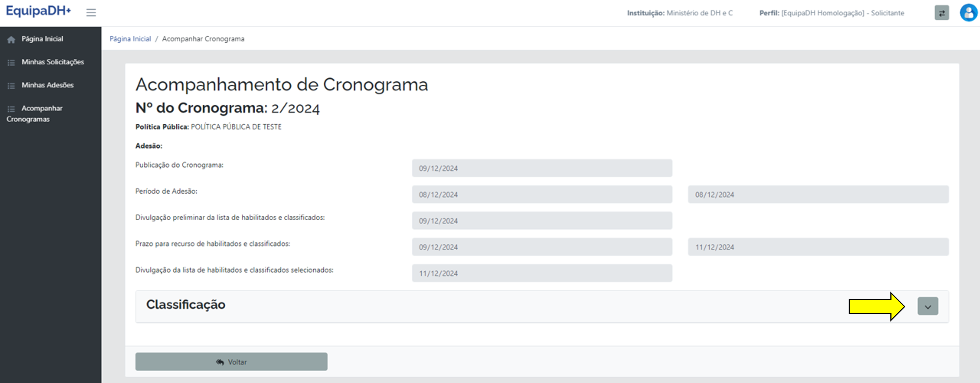Click Período de Adesão end date field
980x383 pixels.
pyautogui.click(x=818, y=195)
